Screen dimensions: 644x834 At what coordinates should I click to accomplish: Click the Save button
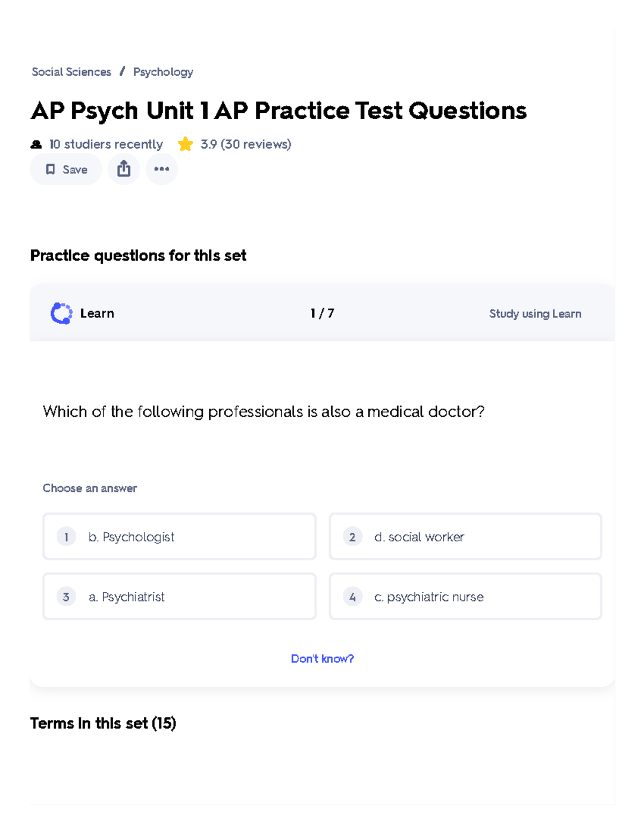65,169
